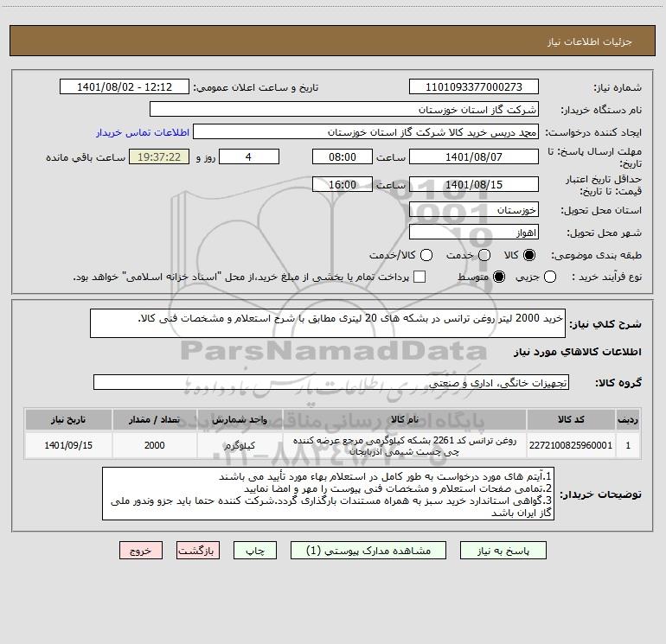Click item code cell 2272100825960001

click(571, 445)
